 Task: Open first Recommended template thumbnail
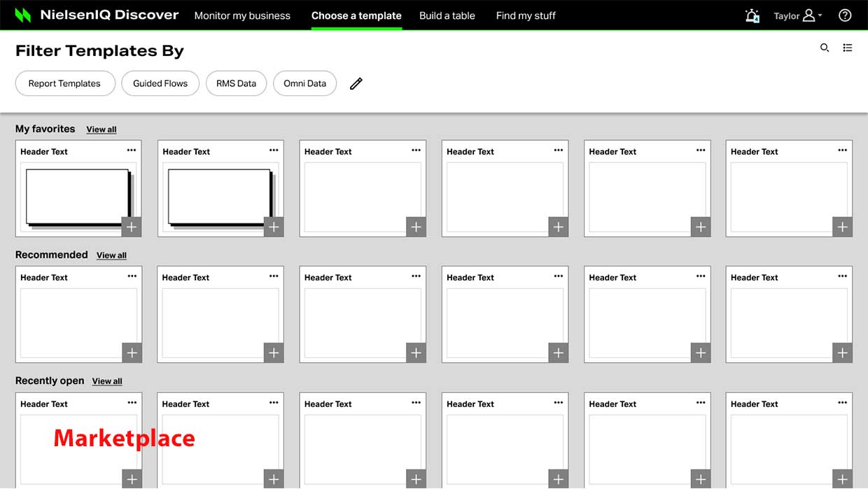pos(78,323)
